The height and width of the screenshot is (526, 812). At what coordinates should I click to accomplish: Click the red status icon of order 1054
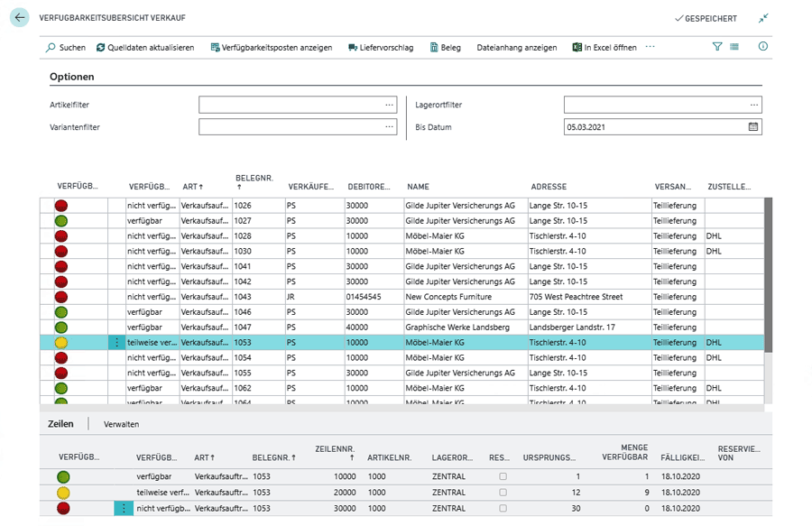[x=61, y=358]
